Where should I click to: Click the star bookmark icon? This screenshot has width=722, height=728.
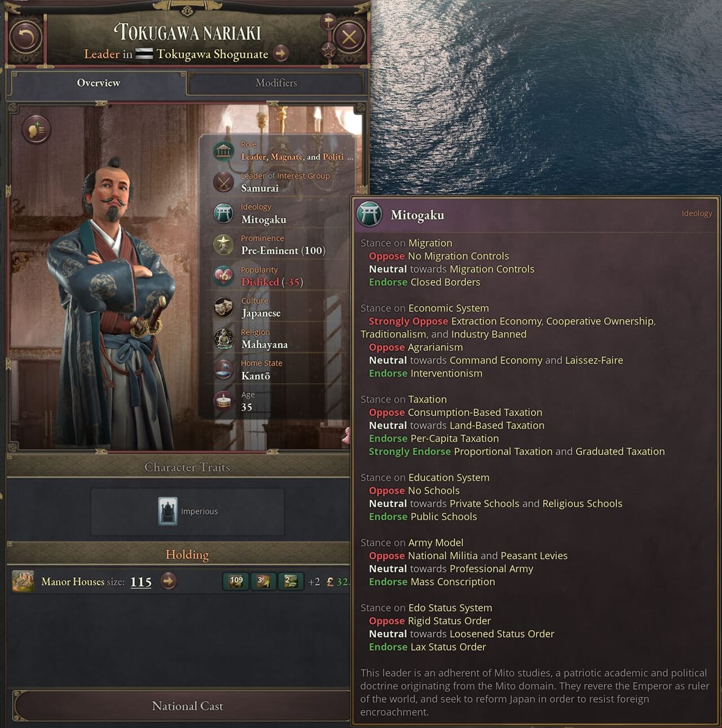328,50
